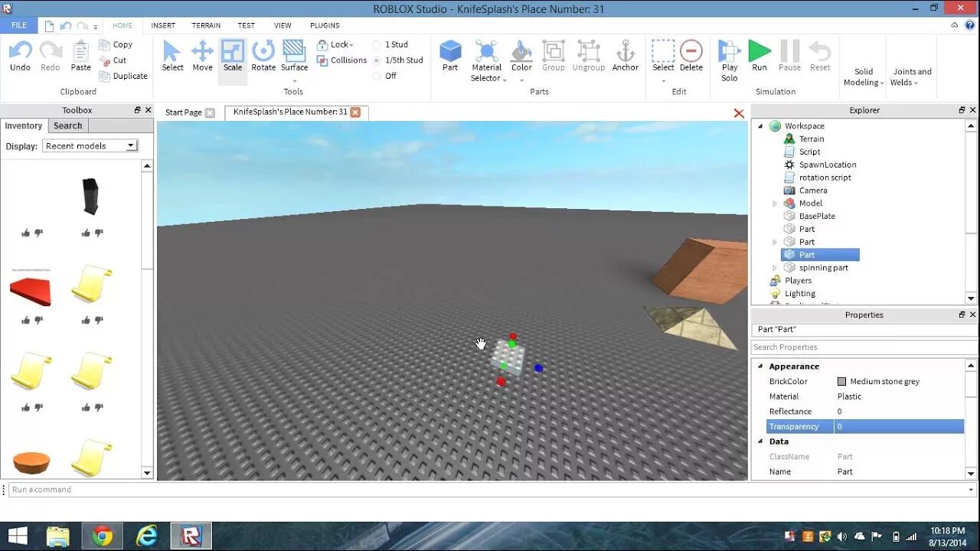Screen dimensions: 980x551
Task: Expand the Model node in Explorer
Action: 774,204
